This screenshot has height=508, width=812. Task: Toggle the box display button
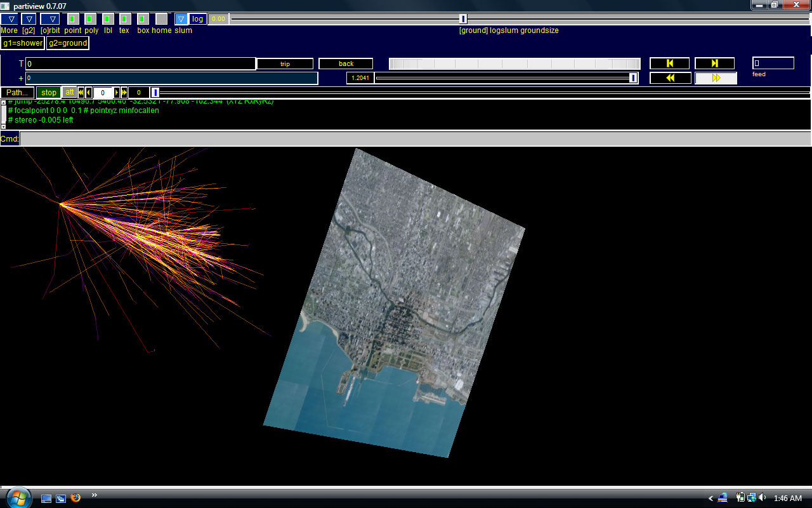click(x=143, y=19)
